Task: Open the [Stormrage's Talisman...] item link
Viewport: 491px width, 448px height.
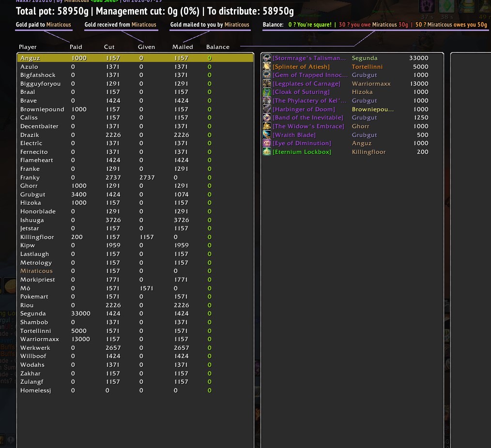Action: point(309,58)
